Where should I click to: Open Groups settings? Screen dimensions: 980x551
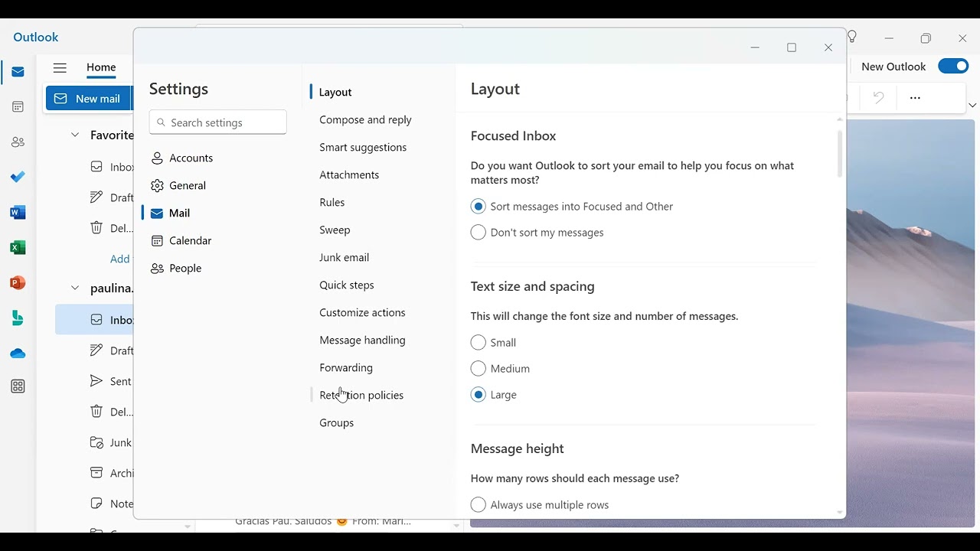[337, 422]
